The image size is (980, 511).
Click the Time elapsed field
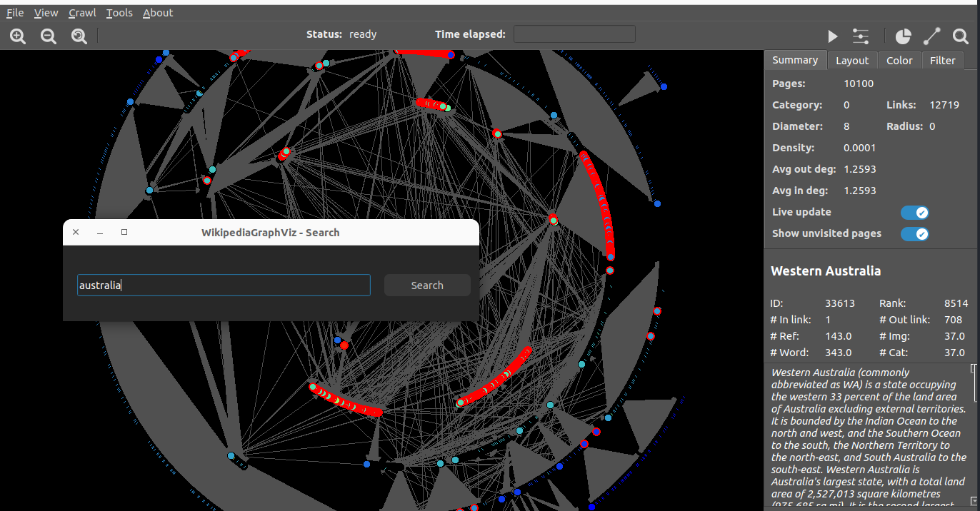574,34
